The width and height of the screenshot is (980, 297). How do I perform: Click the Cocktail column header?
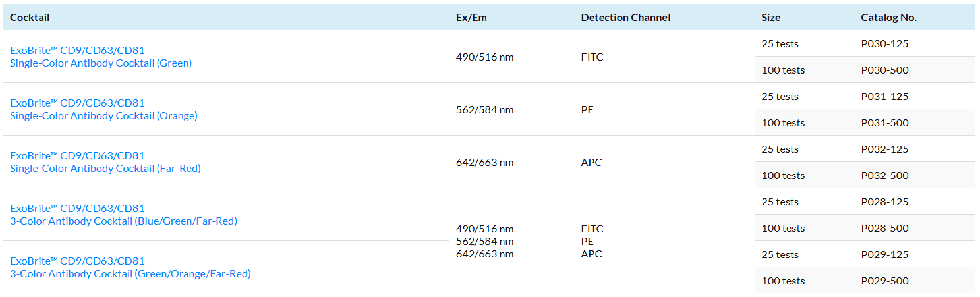(x=30, y=18)
